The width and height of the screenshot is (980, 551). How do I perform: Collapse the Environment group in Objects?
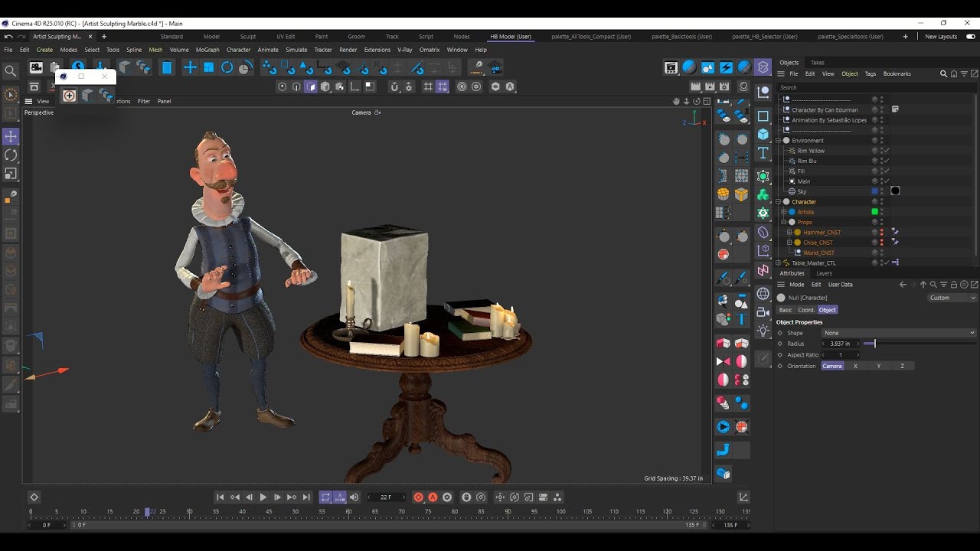(779, 141)
